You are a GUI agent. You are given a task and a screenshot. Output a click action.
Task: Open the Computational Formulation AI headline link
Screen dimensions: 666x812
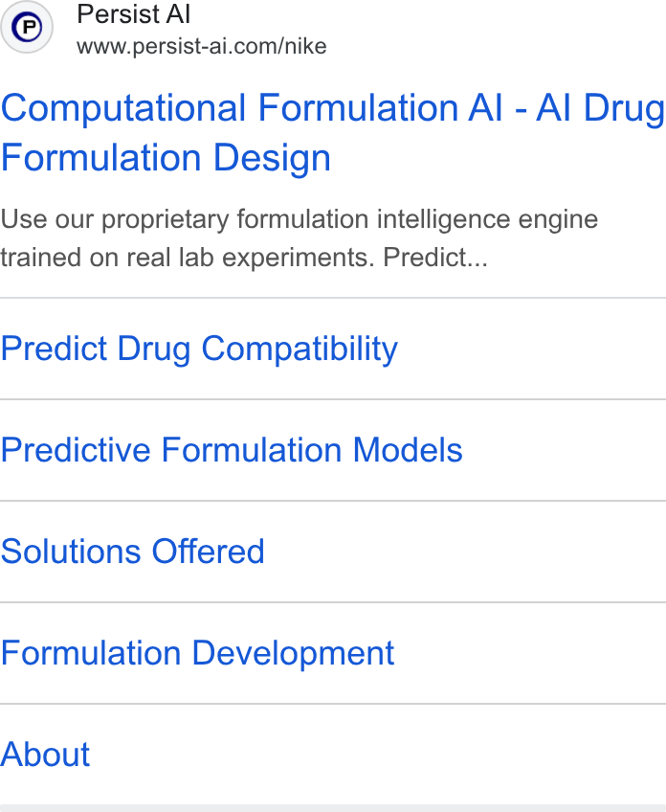(x=333, y=132)
